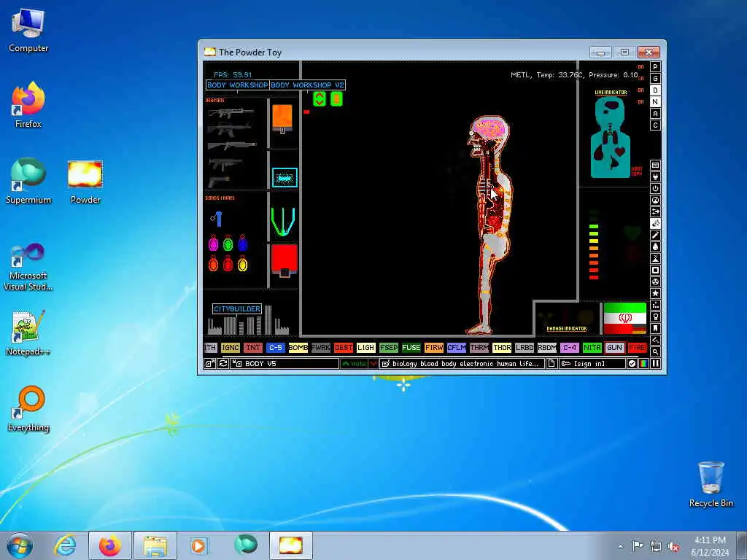The image size is (747, 560).
Task: Follow the BODY WORKSHOP V2 sign link
Action: [x=307, y=85]
